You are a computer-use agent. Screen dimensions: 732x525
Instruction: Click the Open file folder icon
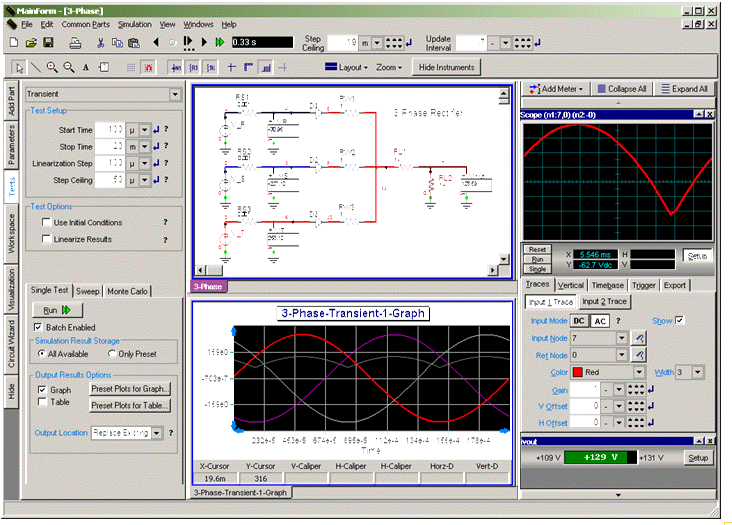click(32, 43)
